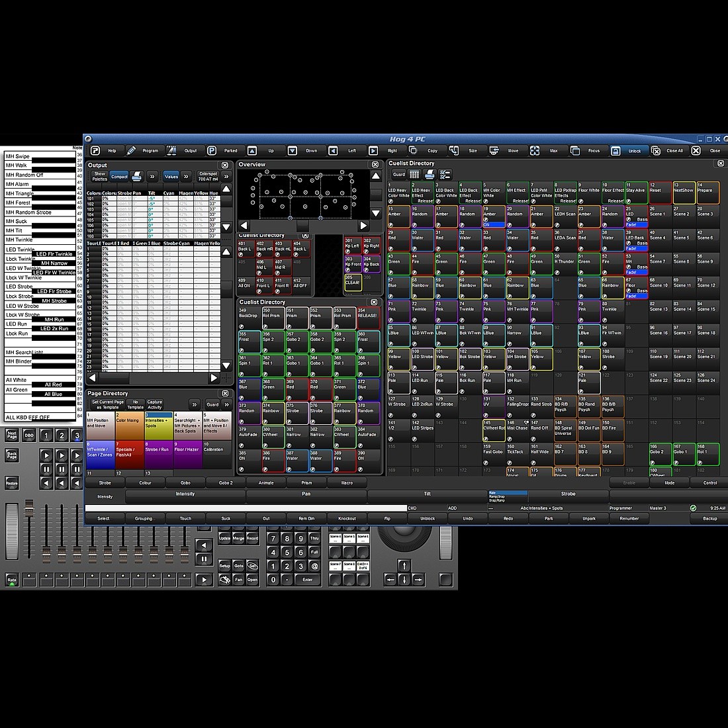Image resolution: width=728 pixels, height=728 pixels.
Task: Expand Page Directory options left of Guard
Action: click(x=195, y=404)
